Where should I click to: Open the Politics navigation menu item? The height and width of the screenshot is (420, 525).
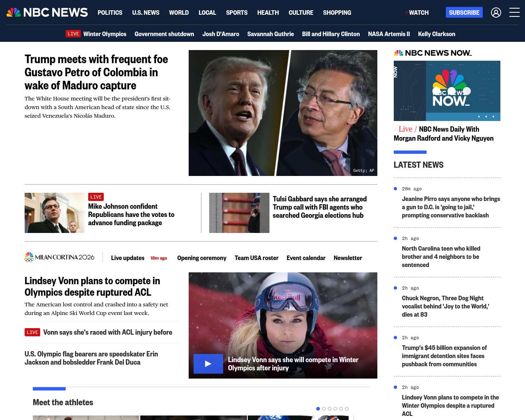pyautogui.click(x=110, y=13)
